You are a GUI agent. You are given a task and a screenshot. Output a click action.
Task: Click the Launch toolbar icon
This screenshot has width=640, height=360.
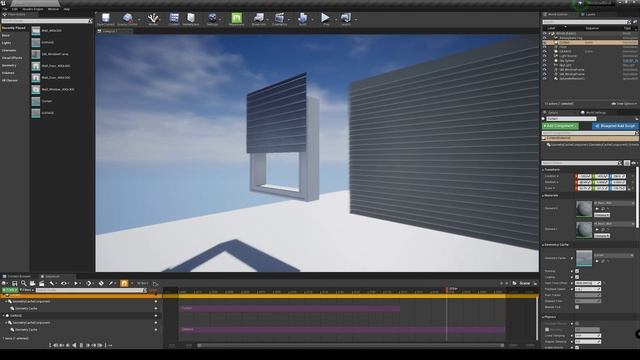pos(346,19)
